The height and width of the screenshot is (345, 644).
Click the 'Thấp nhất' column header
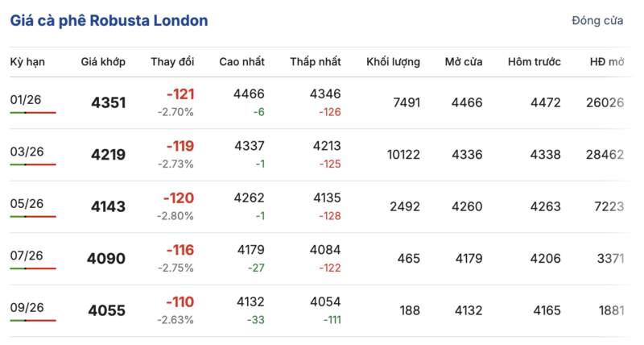[316, 62]
